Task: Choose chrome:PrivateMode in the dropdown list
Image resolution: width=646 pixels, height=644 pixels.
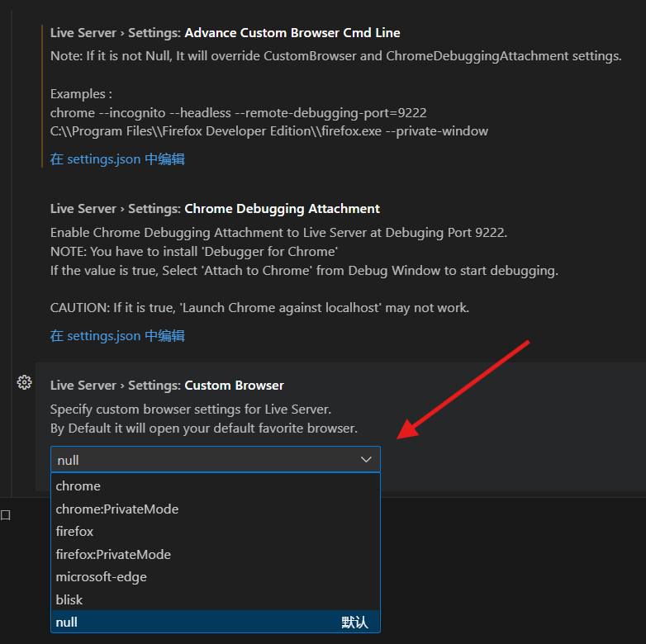Action: click(x=117, y=509)
